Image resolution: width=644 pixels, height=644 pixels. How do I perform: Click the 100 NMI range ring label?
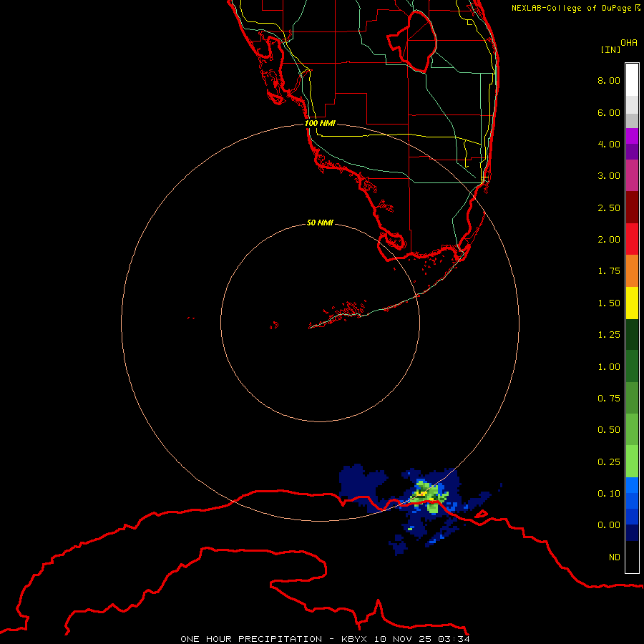[320, 123]
